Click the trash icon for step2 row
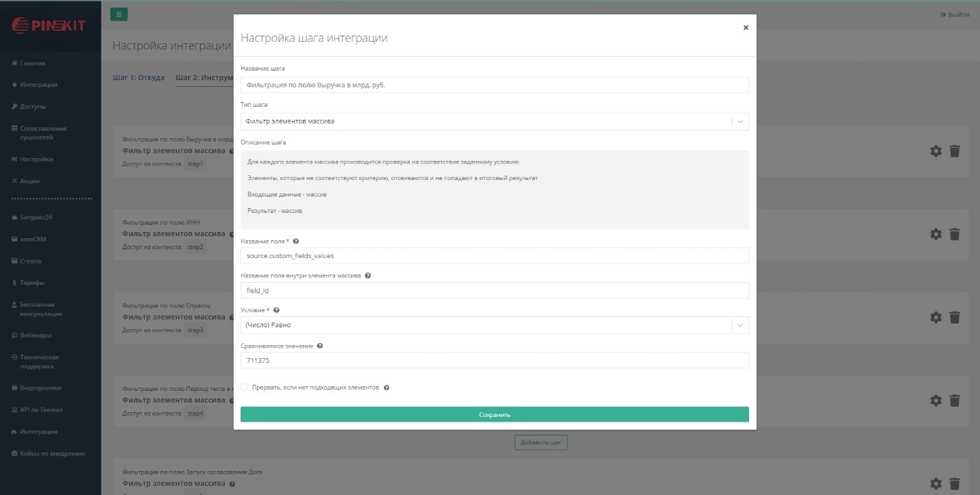This screenshot has height=495, width=980. click(955, 234)
